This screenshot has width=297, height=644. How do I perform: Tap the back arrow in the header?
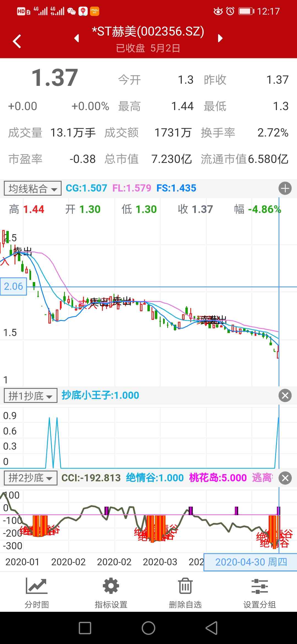click(17, 41)
